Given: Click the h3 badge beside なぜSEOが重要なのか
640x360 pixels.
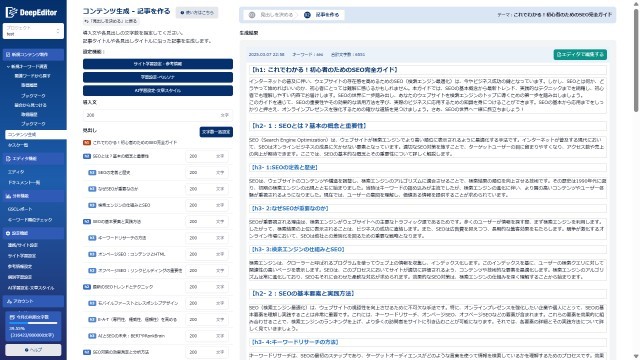Looking at the screenshot, I should click(92, 189).
